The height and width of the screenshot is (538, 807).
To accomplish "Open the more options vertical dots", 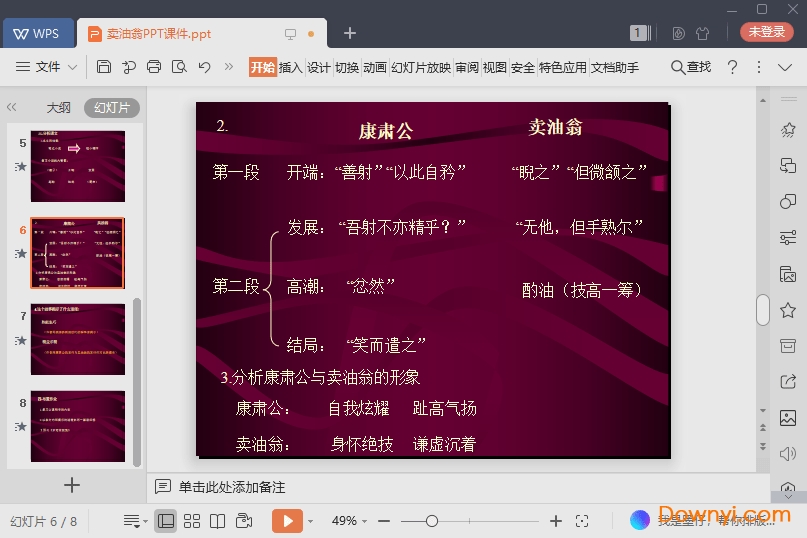I will coord(759,67).
